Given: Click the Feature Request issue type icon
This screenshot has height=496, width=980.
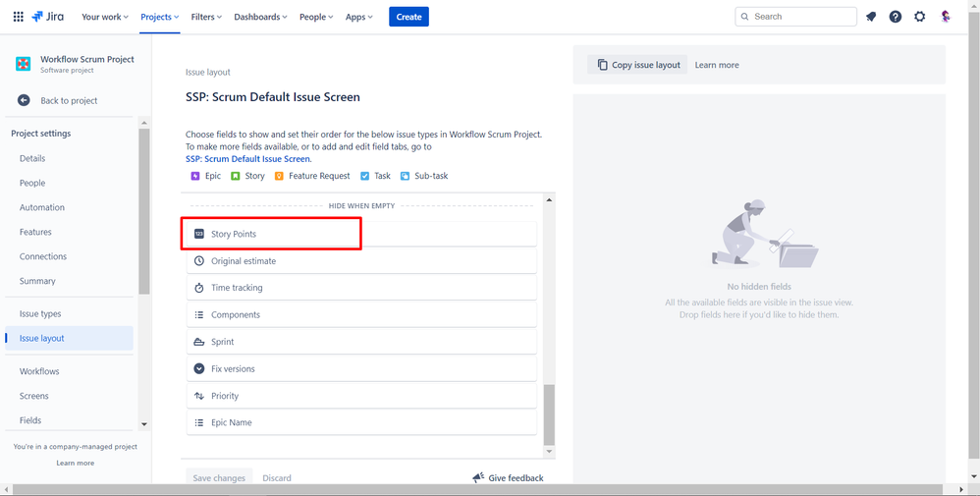Looking at the screenshot, I should pyautogui.click(x=279, y=176).
